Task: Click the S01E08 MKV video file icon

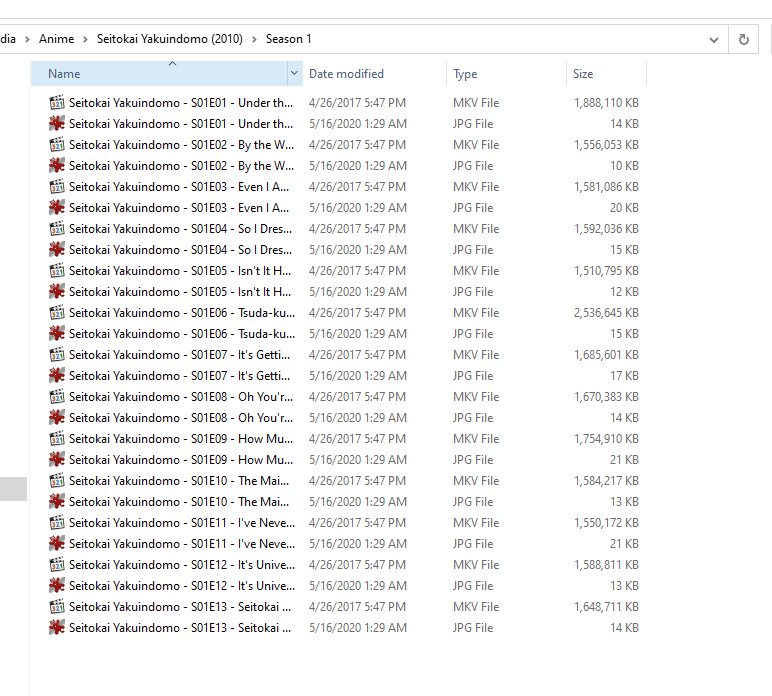Action: (57, 397)
